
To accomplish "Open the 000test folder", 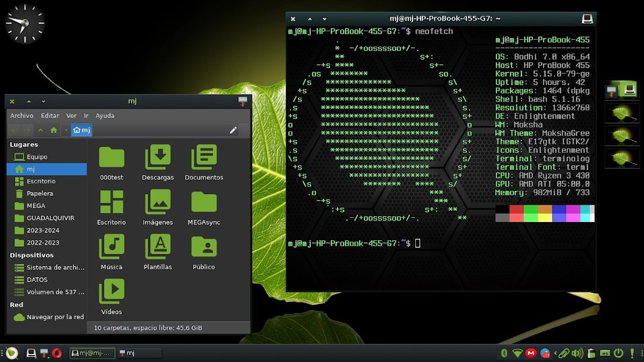I will [112, 157].
